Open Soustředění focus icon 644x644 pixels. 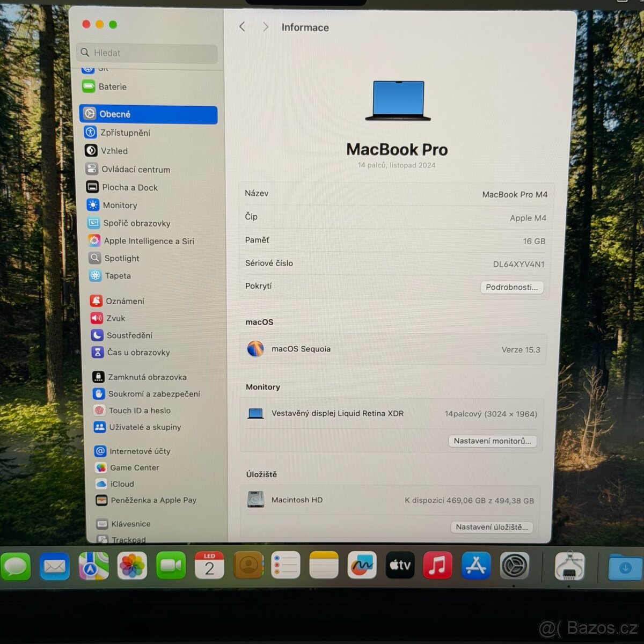tap(97, 335)
